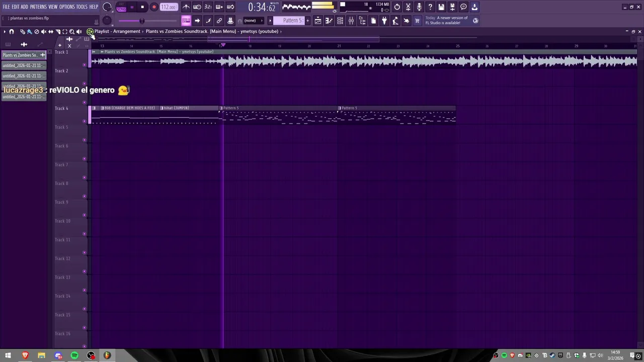Select the Paint brush tool
The width and height of the screenshot is (644, 362).
coord(29,32)
